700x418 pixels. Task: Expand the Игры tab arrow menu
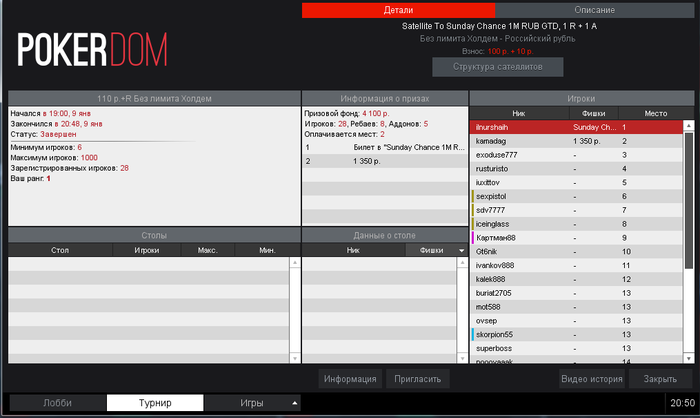coord(295,403)
